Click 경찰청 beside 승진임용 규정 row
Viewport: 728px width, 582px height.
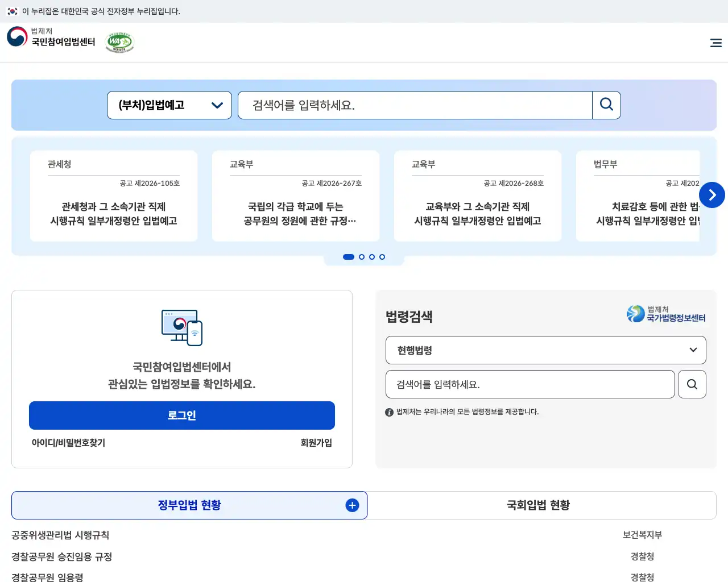pyautogui.click(x=642, y=556)
